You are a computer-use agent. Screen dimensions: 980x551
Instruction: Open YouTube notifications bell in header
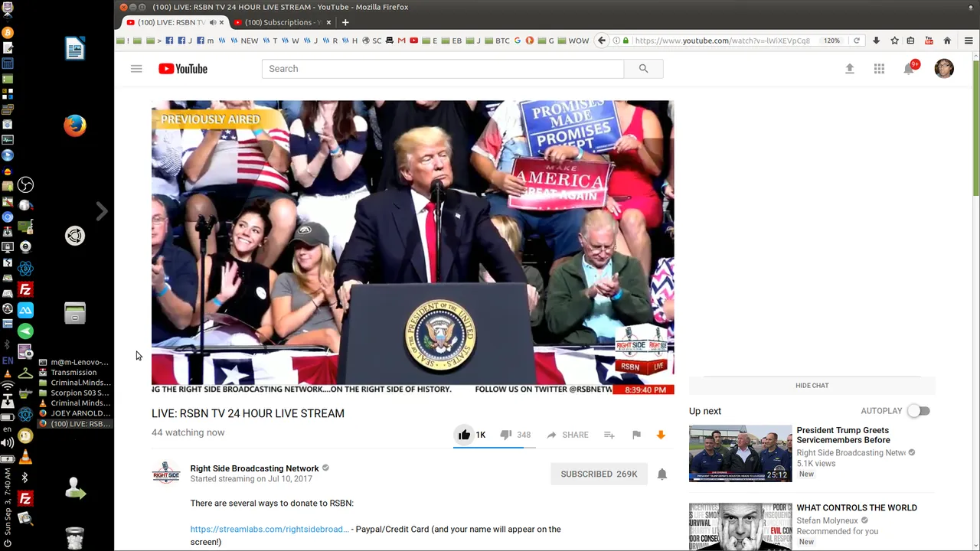(909, 69)
